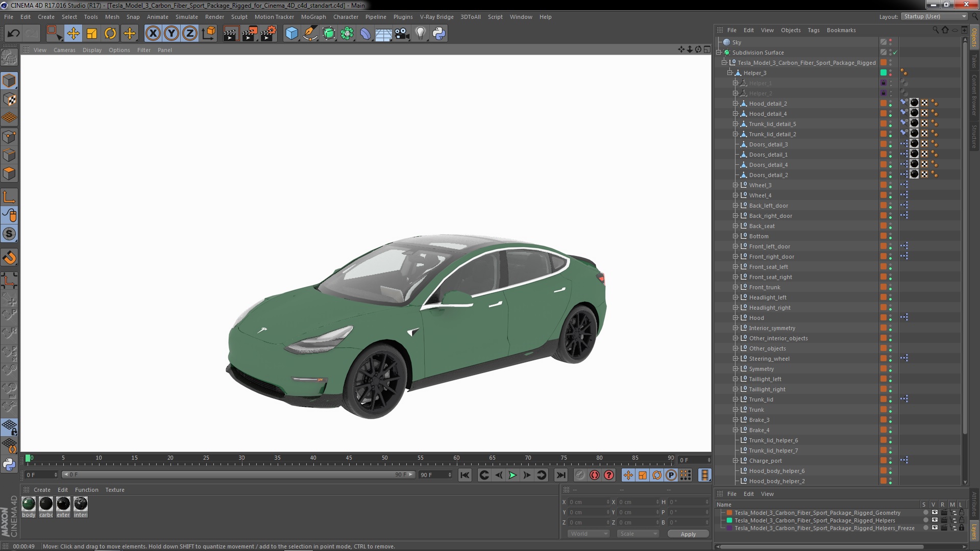
Task: Open the V-Ray Bridge menu
Action: tap(436, 17)
